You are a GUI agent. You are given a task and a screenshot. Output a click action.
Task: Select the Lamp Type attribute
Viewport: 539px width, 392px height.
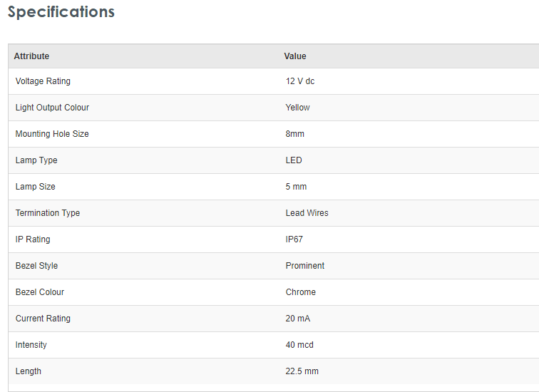coord(36,160)
